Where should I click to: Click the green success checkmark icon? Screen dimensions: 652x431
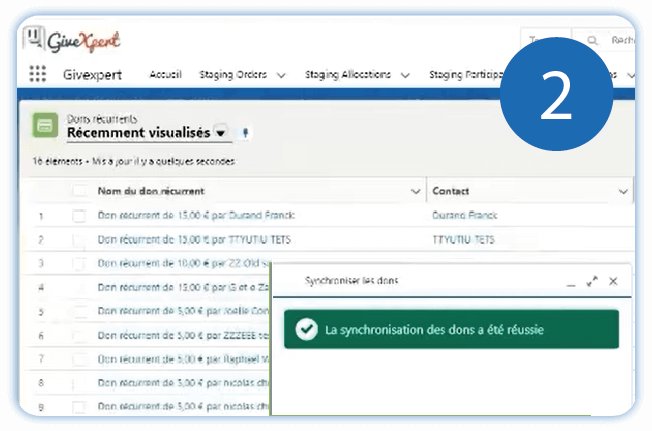(x=306, y=329)
